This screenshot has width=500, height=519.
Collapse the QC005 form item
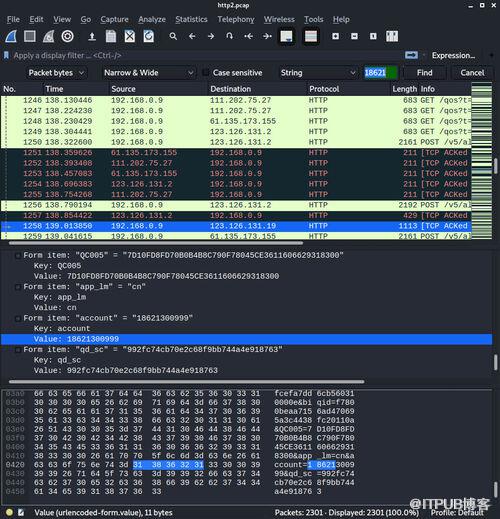17,256
